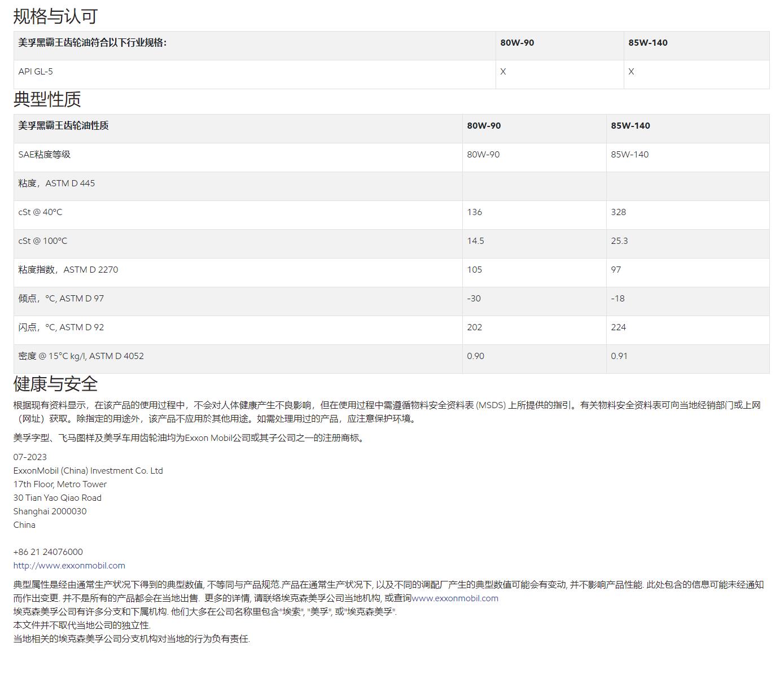Click the cSt @ 100°C row label
The image size is (784, 678).
coord(42,241)
